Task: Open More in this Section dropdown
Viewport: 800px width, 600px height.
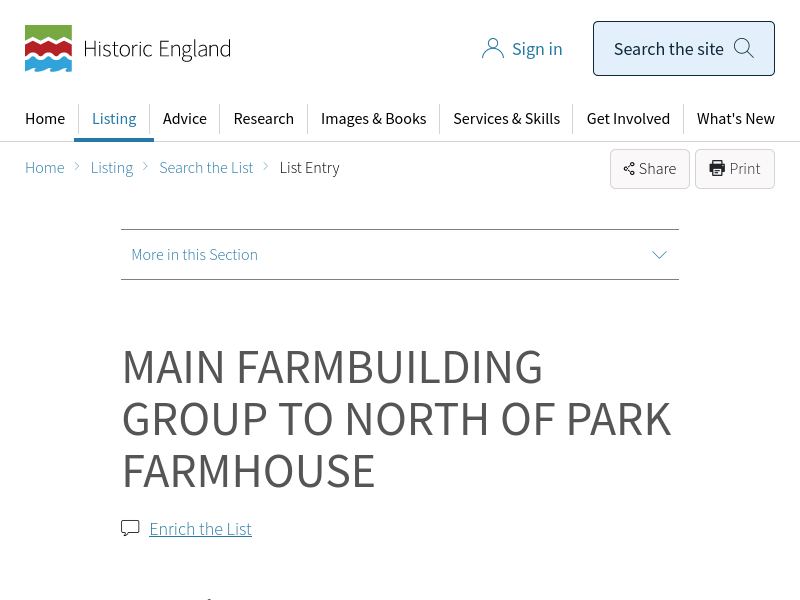Action: click(195, 255)
